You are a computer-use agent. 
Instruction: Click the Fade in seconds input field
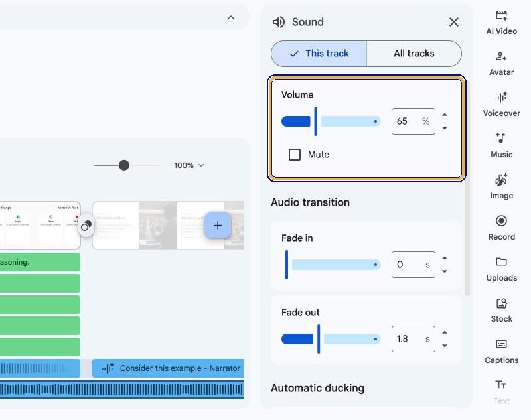coord(413,265)
